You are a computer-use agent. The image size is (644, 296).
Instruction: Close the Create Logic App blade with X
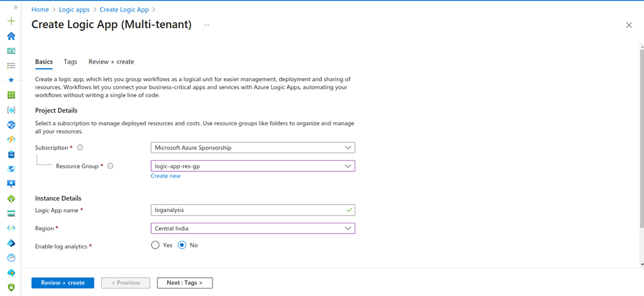[629, 25]
